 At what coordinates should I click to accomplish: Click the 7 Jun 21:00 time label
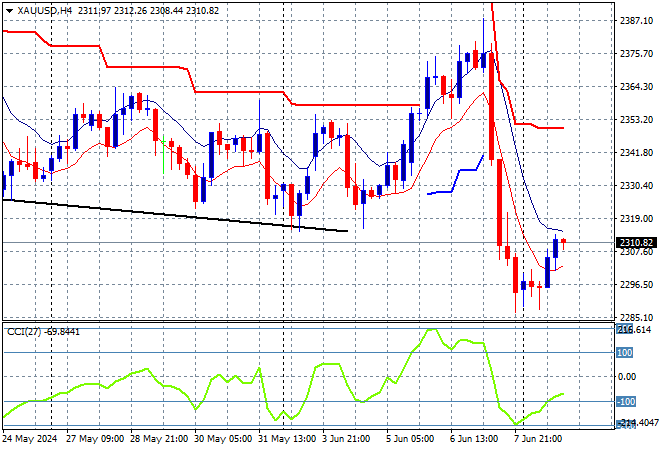pyautogui.click(x=538, y=439)
